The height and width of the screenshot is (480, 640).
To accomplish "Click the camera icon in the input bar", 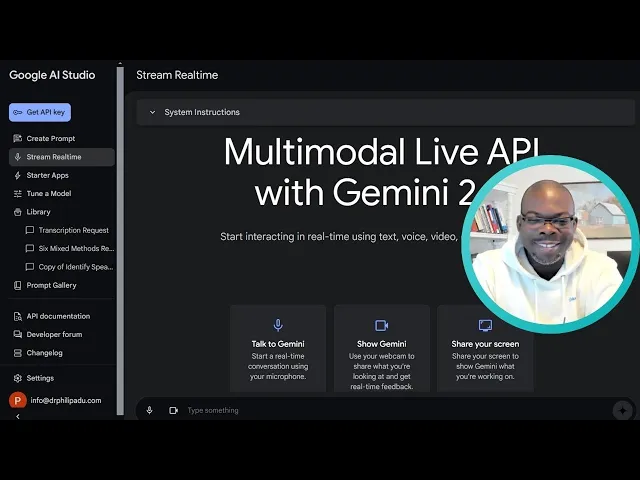I will click(x=173, y=410).
